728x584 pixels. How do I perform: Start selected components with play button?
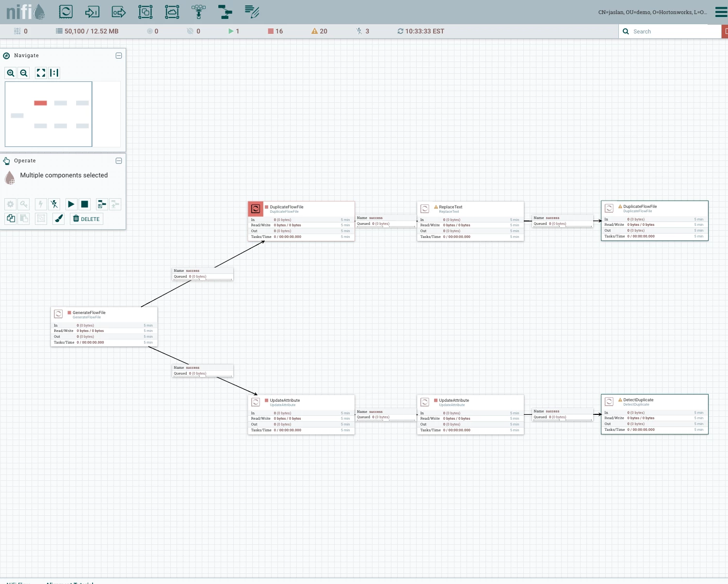coord(71,205)
